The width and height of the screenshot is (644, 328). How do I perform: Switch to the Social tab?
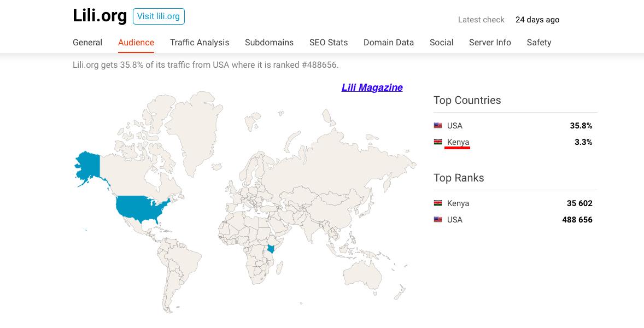(442, 42)
